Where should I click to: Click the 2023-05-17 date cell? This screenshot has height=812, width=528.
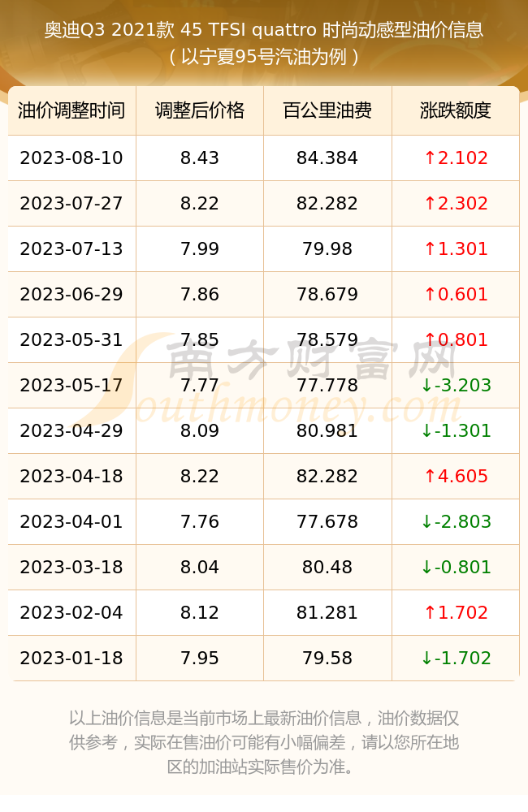71,385
